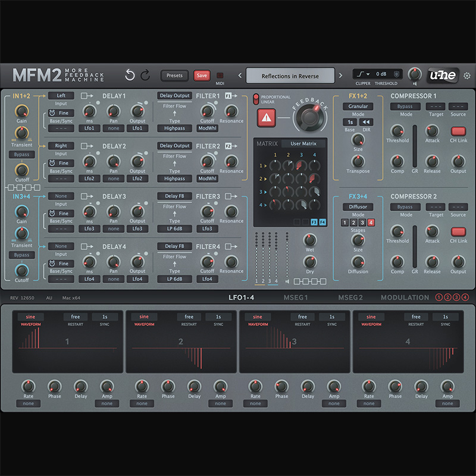
Task: Toggle Compressor 2 CH Link button
Action: [x=458, y=232]
